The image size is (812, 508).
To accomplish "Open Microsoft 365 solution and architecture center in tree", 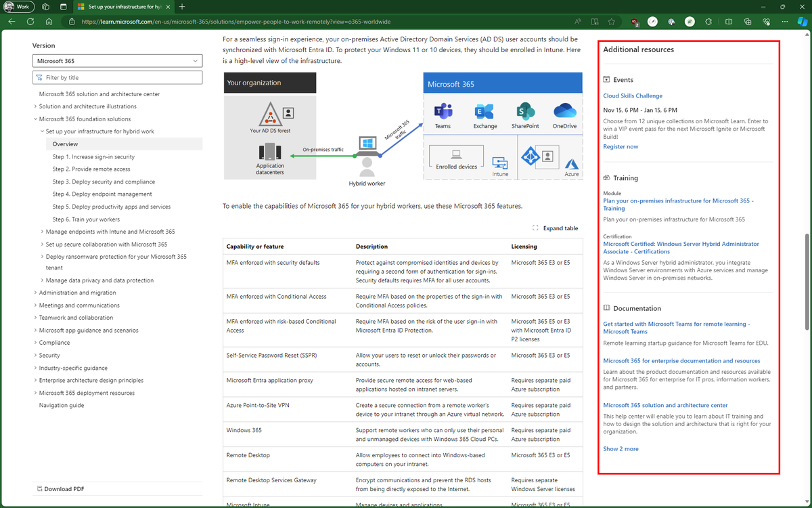I will pos(99,94).
